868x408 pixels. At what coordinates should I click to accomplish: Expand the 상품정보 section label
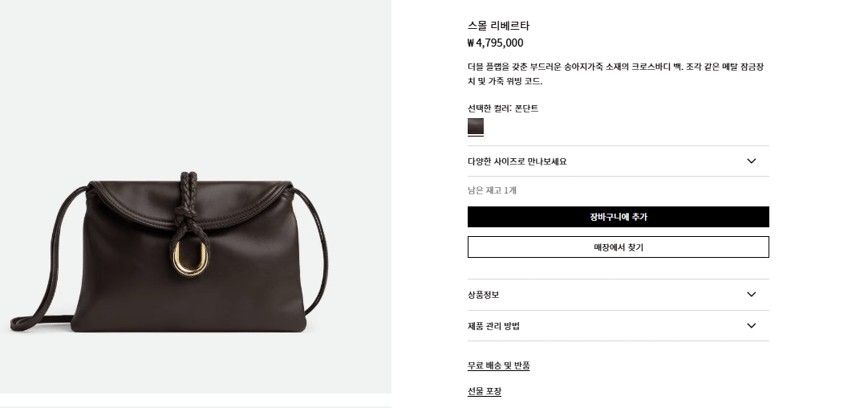[483, 295]
